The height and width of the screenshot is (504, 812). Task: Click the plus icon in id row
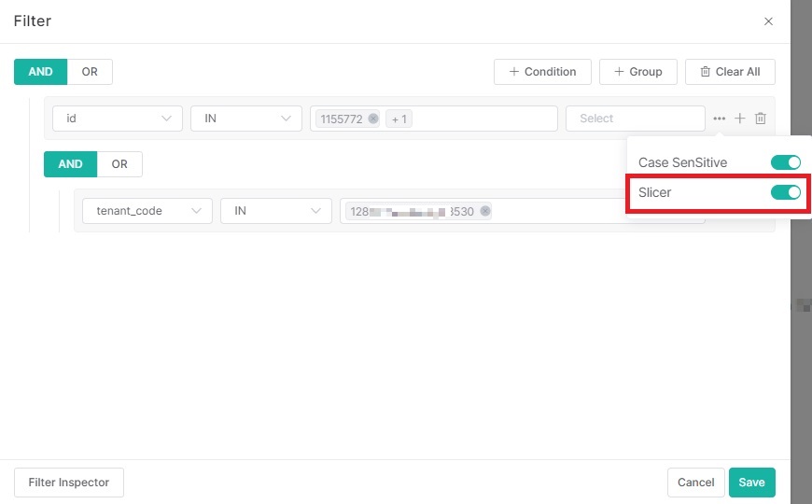coord(740,119)
